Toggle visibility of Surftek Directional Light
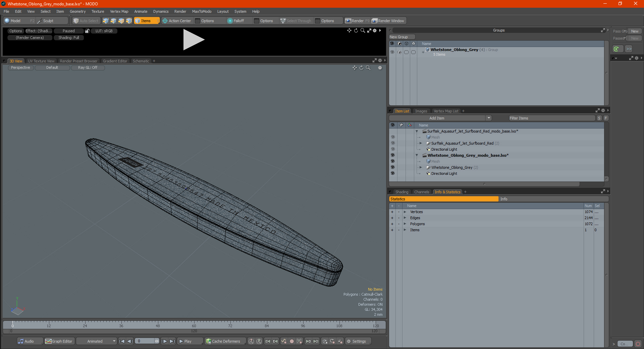Image resolution: width=644 pixels, height=349 pixels. click(392, 149)
